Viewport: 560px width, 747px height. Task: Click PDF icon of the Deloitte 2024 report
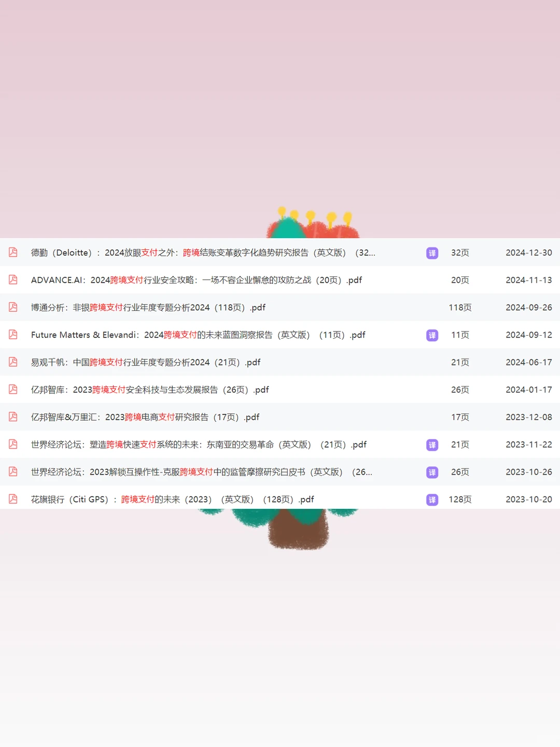13,252
